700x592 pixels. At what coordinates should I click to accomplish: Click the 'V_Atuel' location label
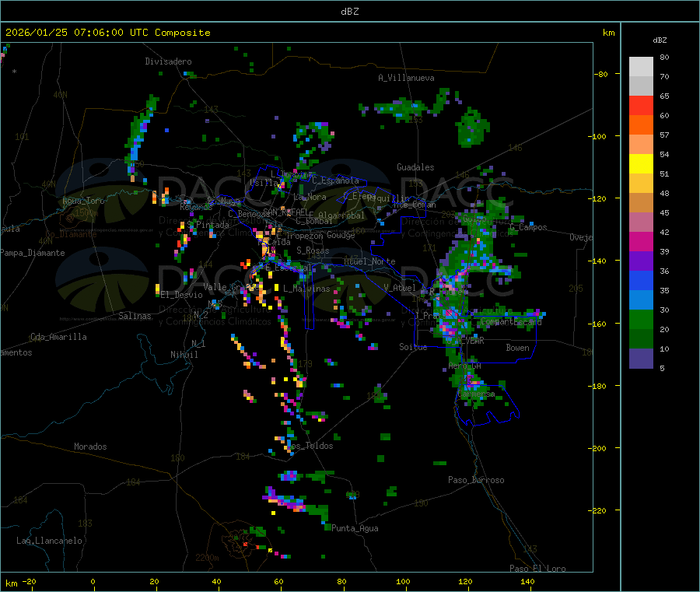pyautogui.click(x=400, y=288)
